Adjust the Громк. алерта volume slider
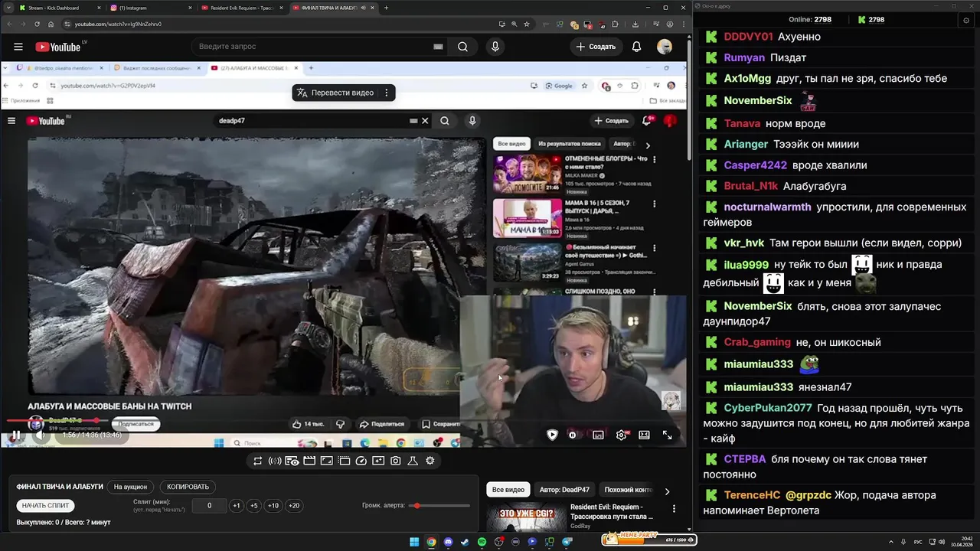 pyautogui.click(x=439, y=506)
